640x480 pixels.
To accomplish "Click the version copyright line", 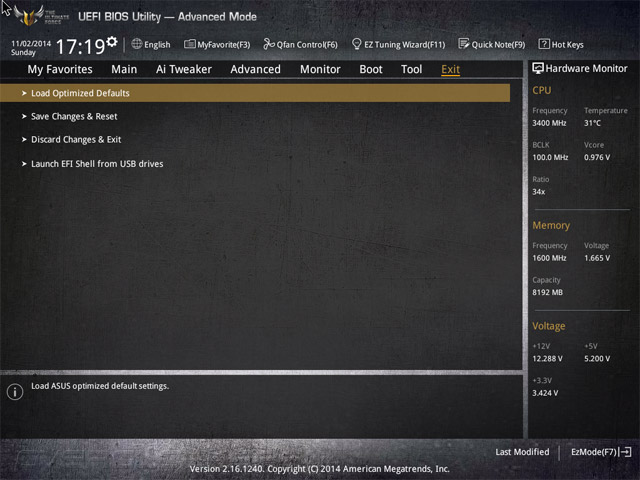I will (x=320, y=469).
